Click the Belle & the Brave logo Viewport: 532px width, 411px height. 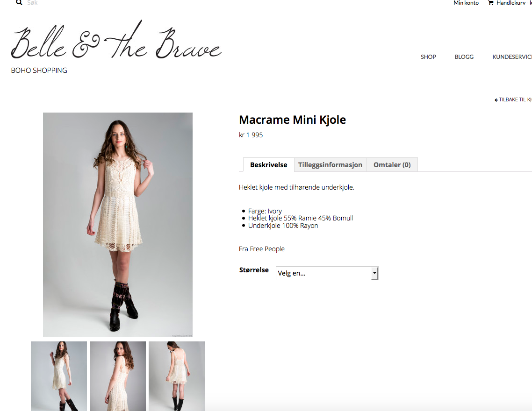point(116,42)
